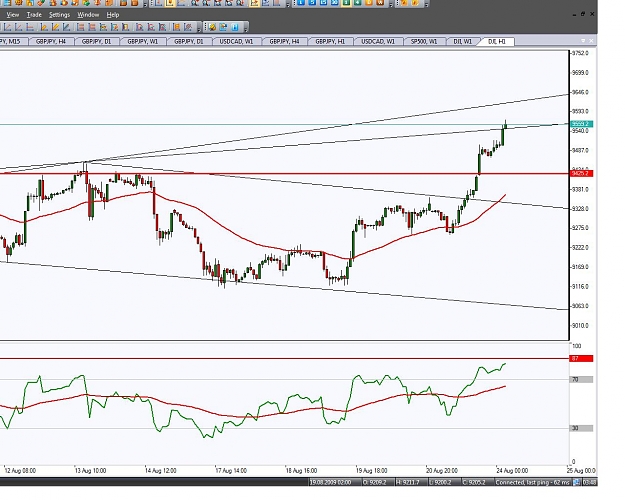
Task: Click the 9646.0 price axis label
Action: (x=580, y=93)
